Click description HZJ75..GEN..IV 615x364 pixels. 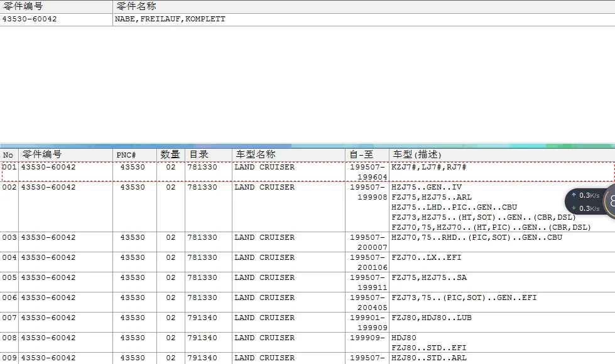point(427,187)
